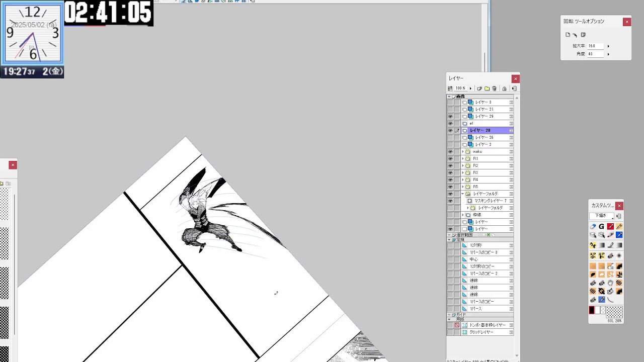Open the 角度 value arrow in the tool options
The height and width of the screenshot is (362, 644).
click(608, 54)
